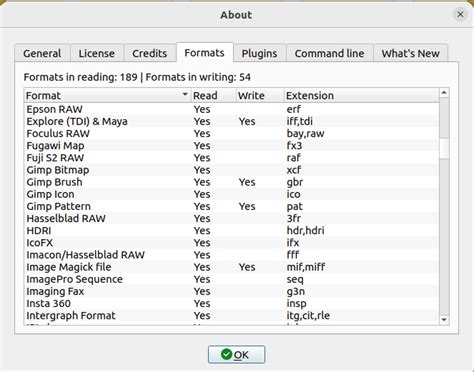Select the Insta 360 row
The image size is (474, 372).
232,304
